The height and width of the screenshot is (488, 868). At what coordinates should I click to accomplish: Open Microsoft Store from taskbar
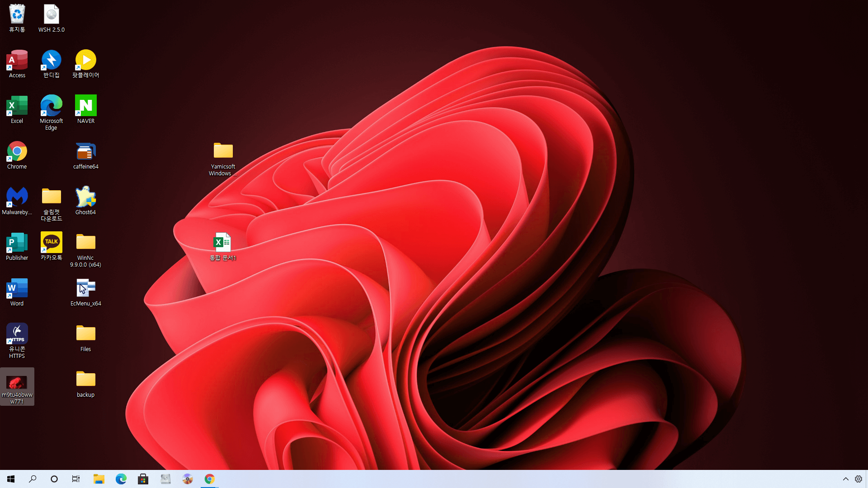tap(143, 479)
